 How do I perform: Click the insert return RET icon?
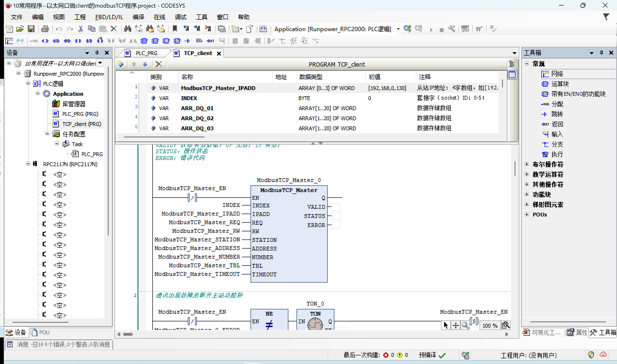tap(210, 41)
